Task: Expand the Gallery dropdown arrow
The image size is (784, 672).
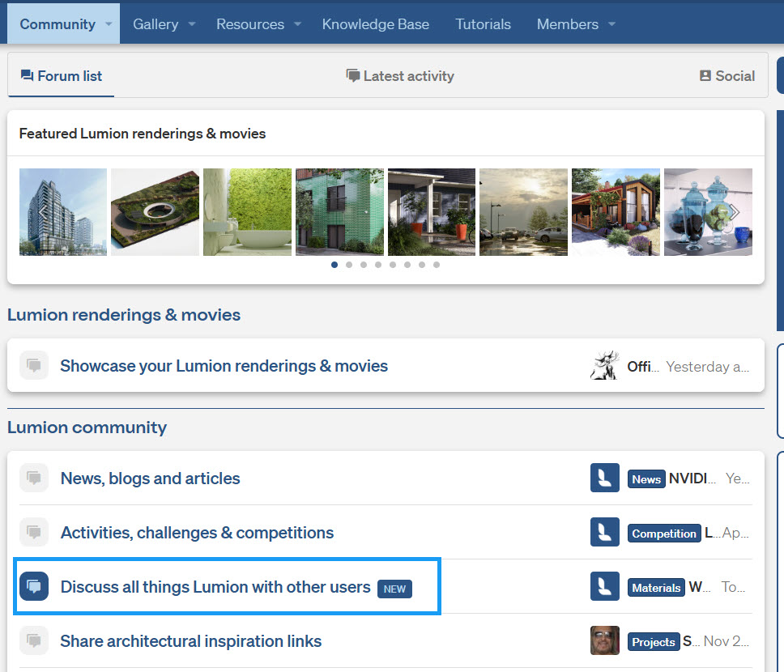Action: pos(192,24)
